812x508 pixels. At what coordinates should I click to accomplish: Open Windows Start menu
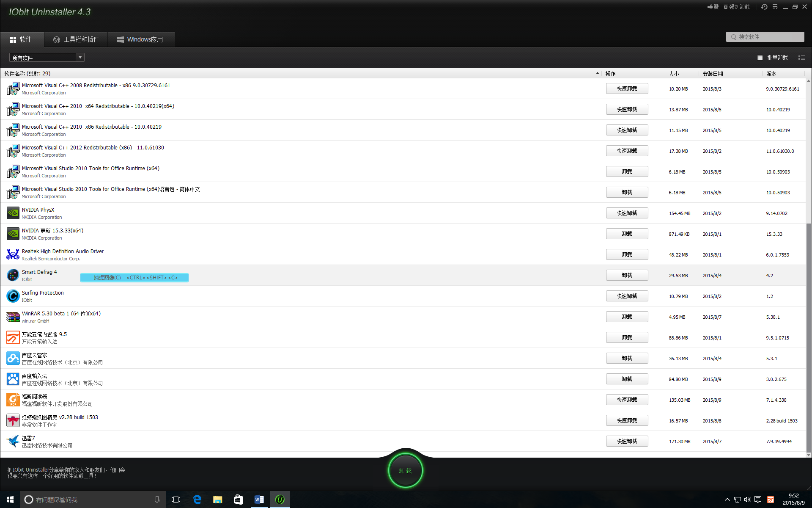click(x=10, y=500)
